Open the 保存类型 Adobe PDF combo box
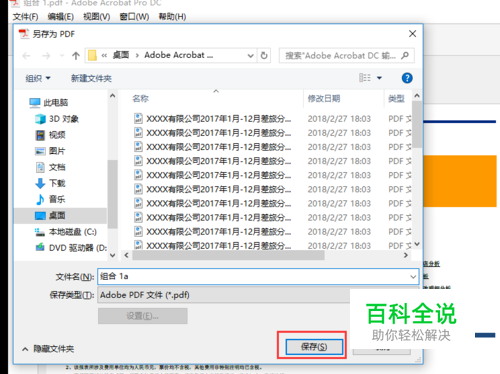Screen dimensions: 500x374 click(223, 295)
